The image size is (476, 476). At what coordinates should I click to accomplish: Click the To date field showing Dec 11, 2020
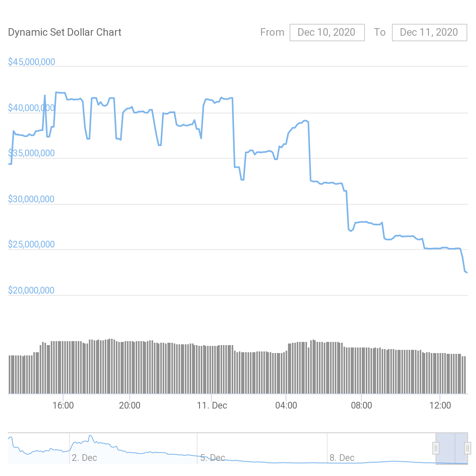click(x=429, y=32)
